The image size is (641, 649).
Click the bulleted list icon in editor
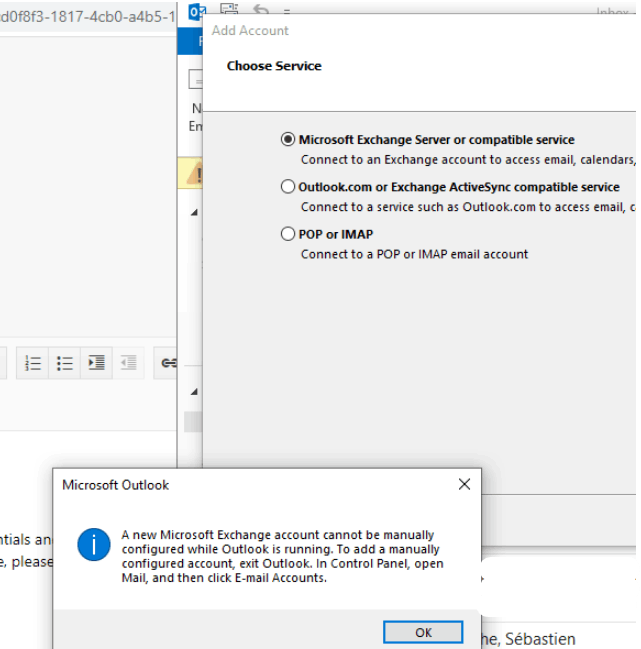point(65,363)
